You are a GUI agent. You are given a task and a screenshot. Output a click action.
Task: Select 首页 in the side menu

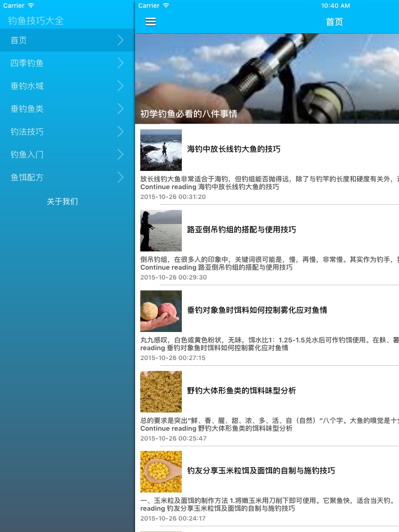click(x=67, y=40)
